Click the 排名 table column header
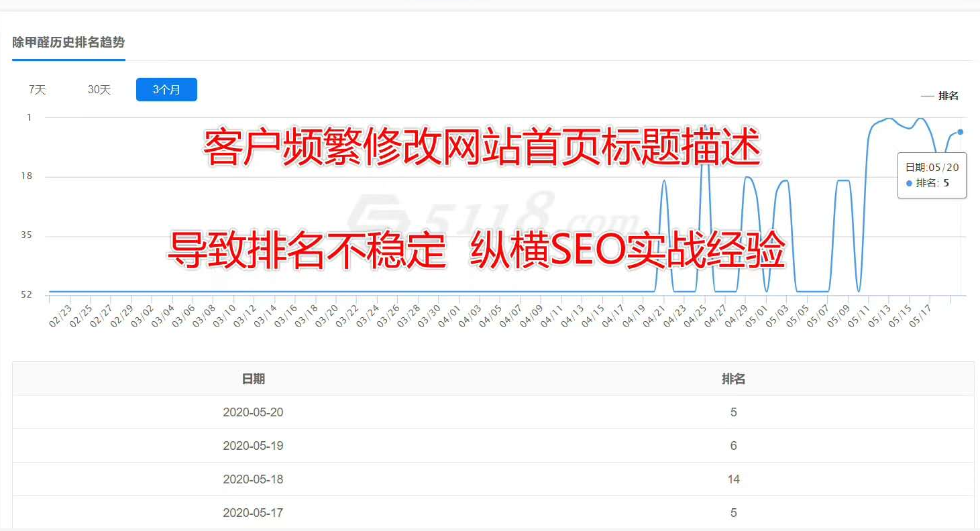The width and height of the screenshot is (980, 531). point(733,379)
